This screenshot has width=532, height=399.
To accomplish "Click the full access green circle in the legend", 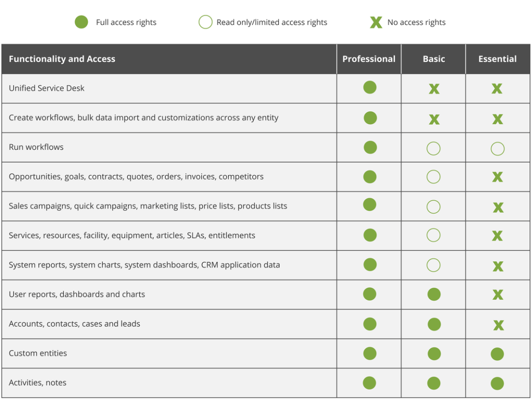I will click(82, 22).
